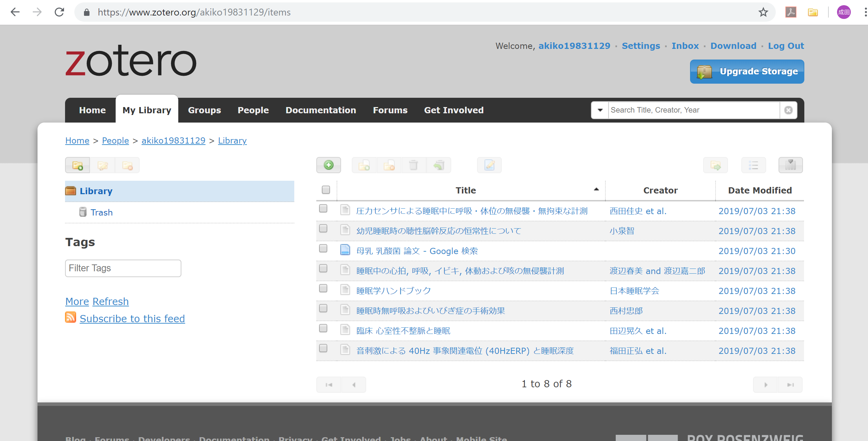This screenshot has height=441, width=868.
Task: Open the browser profile avatar
Action: (844, 12)
